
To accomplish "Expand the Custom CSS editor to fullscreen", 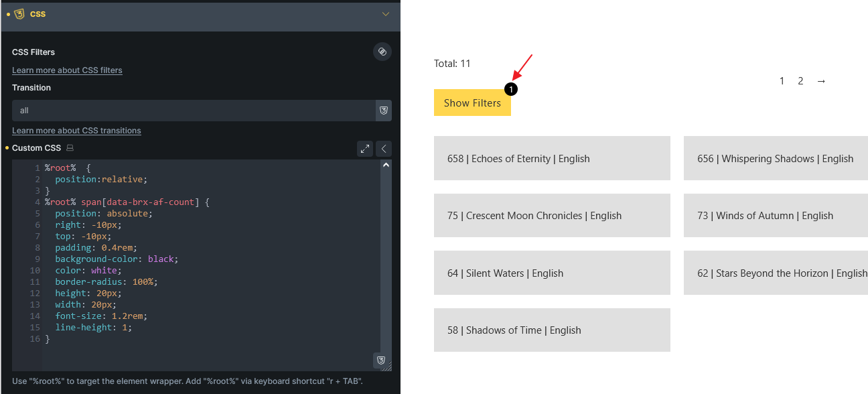I will (x=365, y=149).
